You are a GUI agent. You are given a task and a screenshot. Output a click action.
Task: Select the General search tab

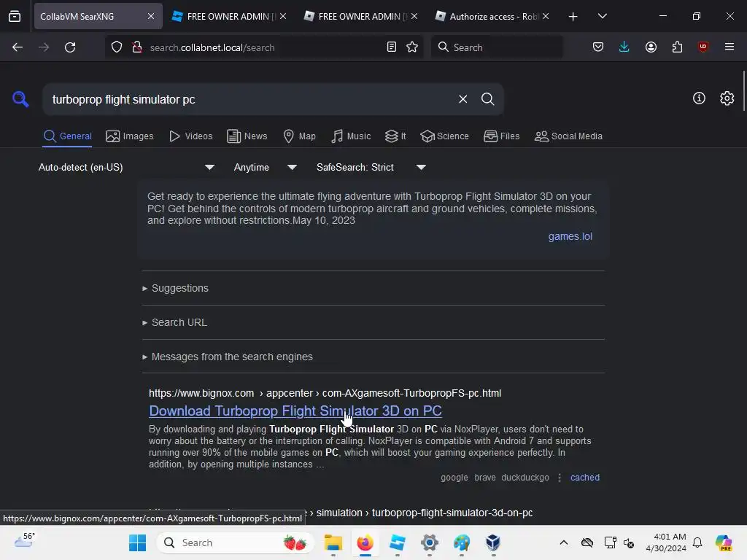pos(67,136)
